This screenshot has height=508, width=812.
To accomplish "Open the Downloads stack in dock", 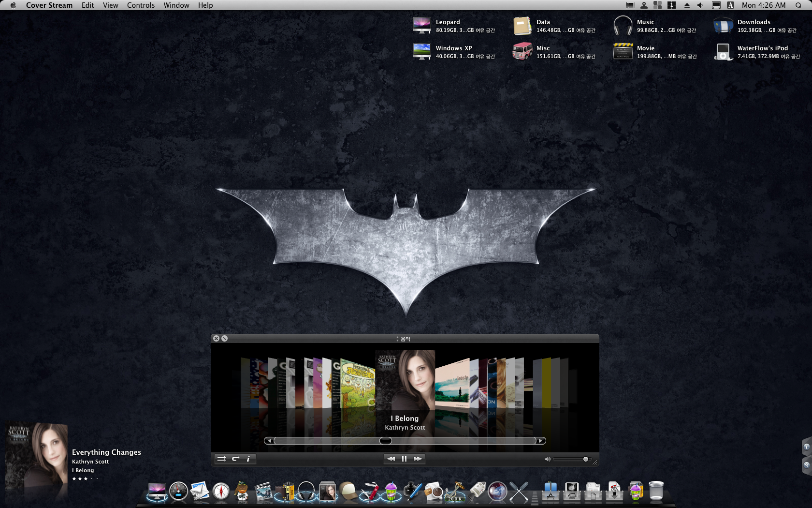I will point(614,491).
